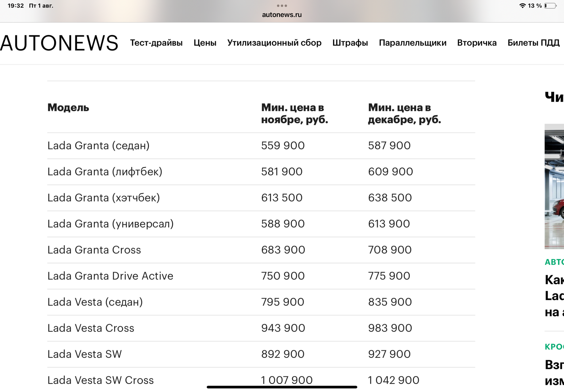
Task: Open the Тест-драйвы menu section
Action: (x=156, y=43)
